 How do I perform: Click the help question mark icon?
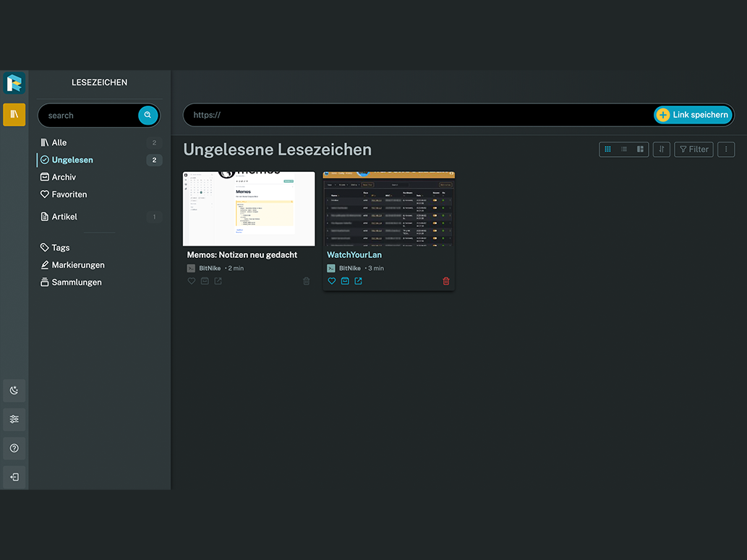14,448
